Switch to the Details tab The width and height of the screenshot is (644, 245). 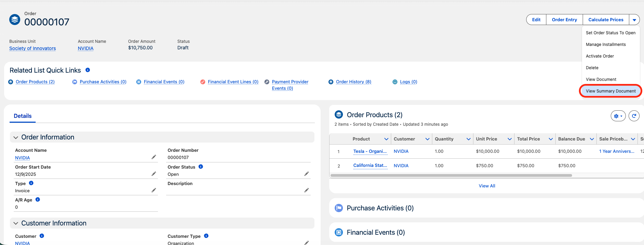coord(23,116)
